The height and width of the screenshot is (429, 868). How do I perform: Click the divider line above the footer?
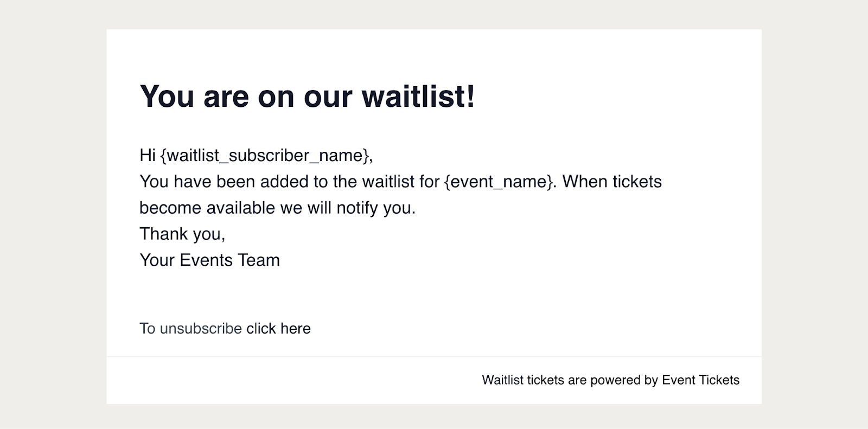[434, 356]
